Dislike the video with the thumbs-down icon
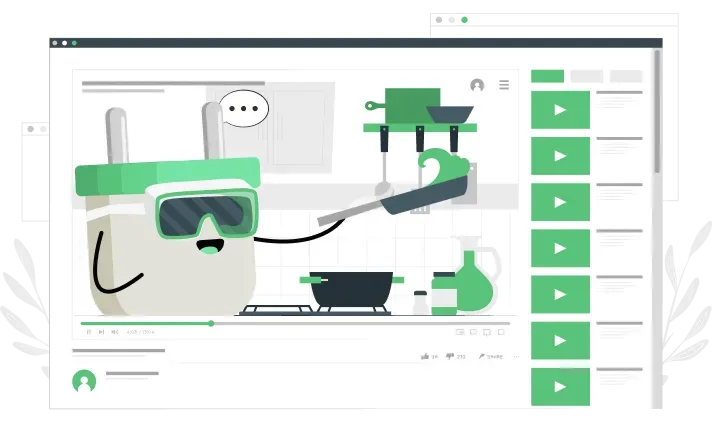The image size is (712, 436). pyautogui.click(x=450, y=357)
